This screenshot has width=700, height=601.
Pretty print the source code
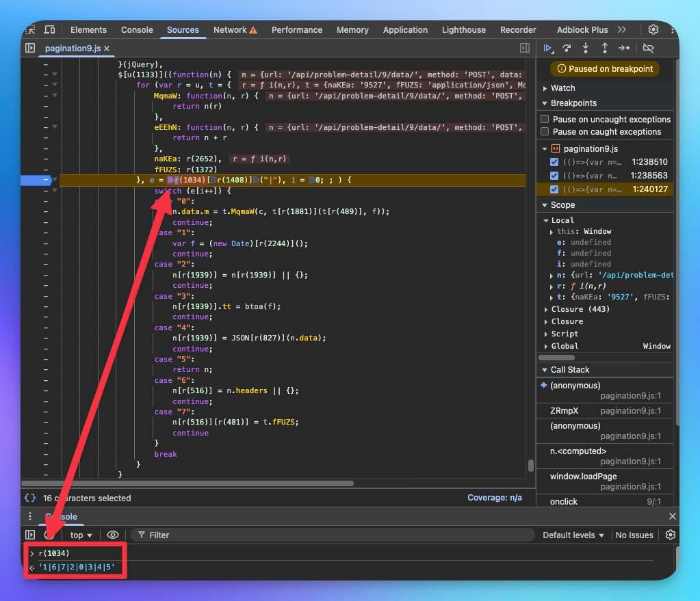point(30,498)
